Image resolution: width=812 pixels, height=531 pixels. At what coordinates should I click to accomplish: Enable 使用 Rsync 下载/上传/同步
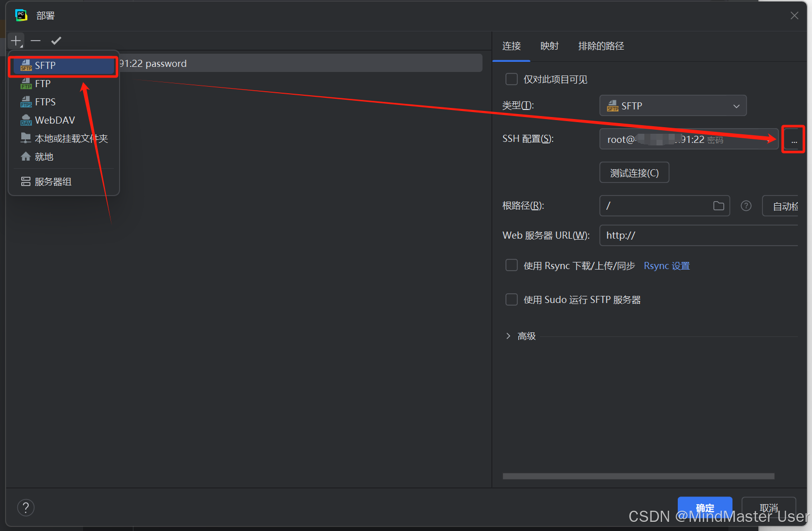click(511, 265)
